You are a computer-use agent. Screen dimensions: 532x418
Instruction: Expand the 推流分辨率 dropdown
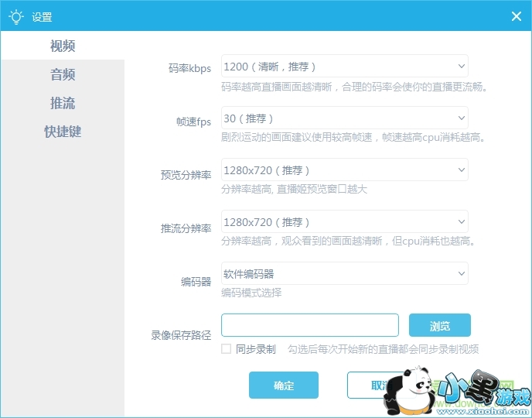(345, 221)
